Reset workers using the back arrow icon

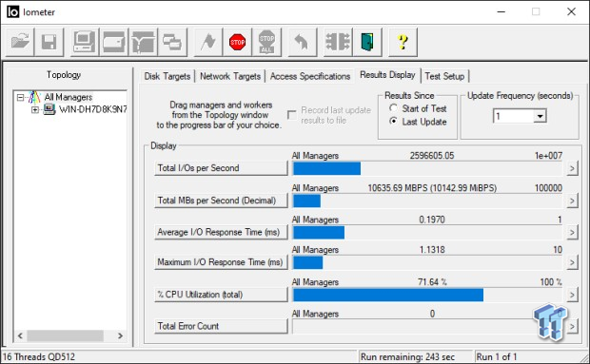click(303, 42)
